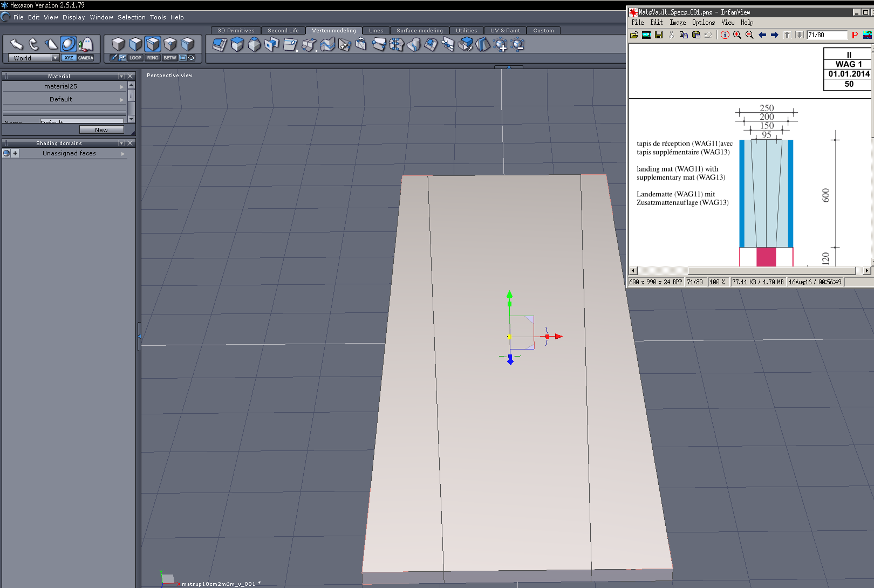Image resolution: width=874 pixels, height=588 pixels.
Task: Expand Unassigned faces shading domain
Action: pyautogui.click(x=123, y=154)
